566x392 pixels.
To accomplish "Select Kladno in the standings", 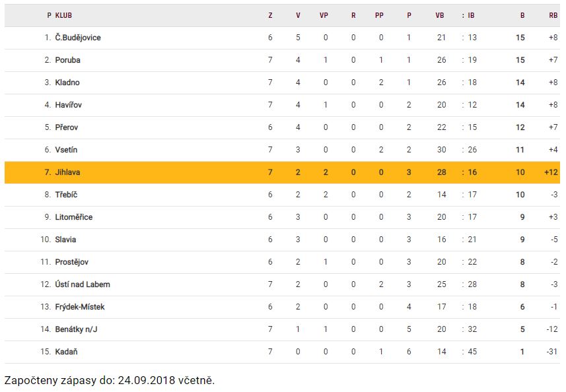I will (67, 82).
